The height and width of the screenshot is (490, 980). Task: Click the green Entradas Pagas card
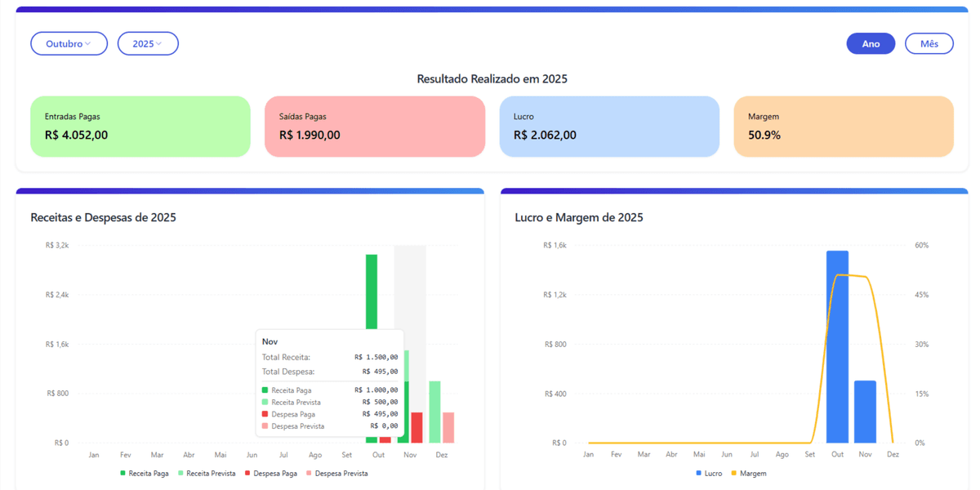pos(140,127)
